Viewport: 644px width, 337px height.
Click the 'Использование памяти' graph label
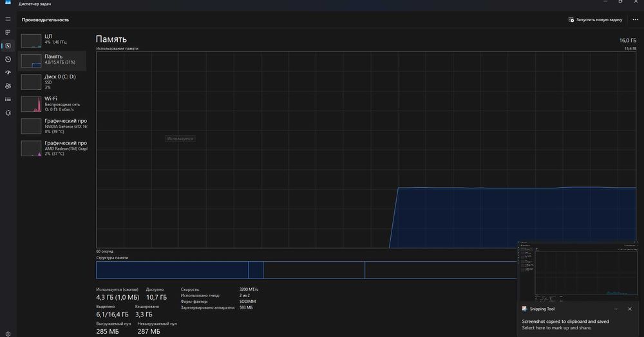[x=117, y=48]
